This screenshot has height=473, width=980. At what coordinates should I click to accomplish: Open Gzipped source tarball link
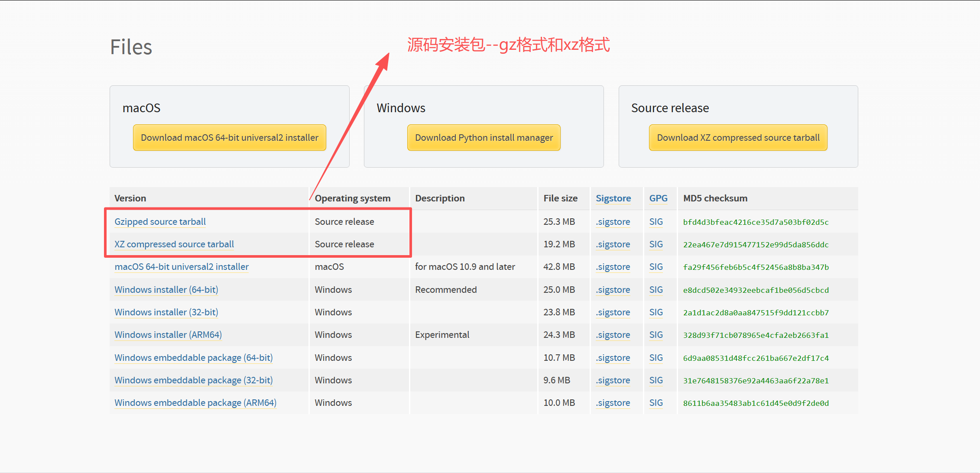tap(160, 222)
